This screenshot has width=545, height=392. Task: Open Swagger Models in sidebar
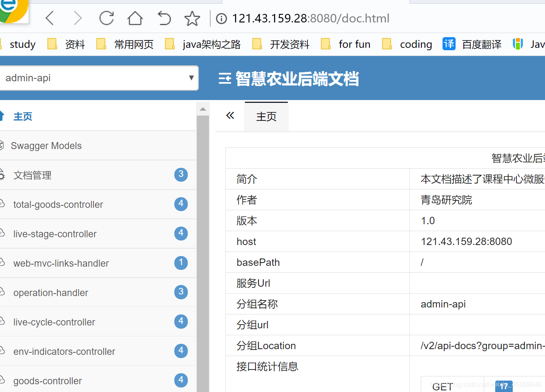[x=98, y=146]
